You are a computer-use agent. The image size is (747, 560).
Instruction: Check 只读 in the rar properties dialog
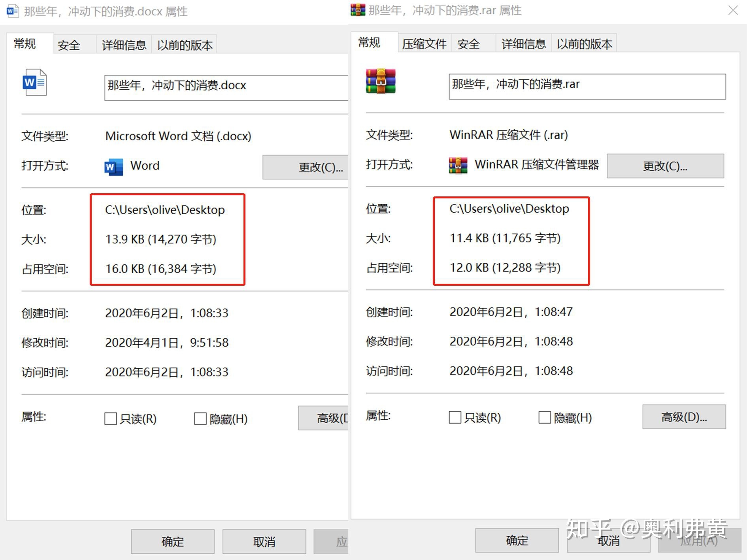tap(455, 418)
